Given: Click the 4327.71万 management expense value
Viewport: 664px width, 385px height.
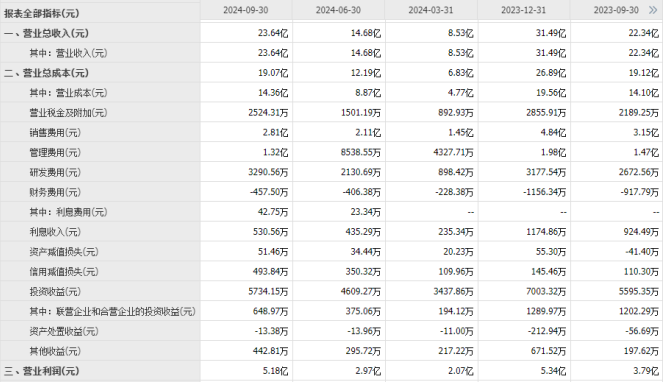Looking at the screenshot, I should 454,153.
